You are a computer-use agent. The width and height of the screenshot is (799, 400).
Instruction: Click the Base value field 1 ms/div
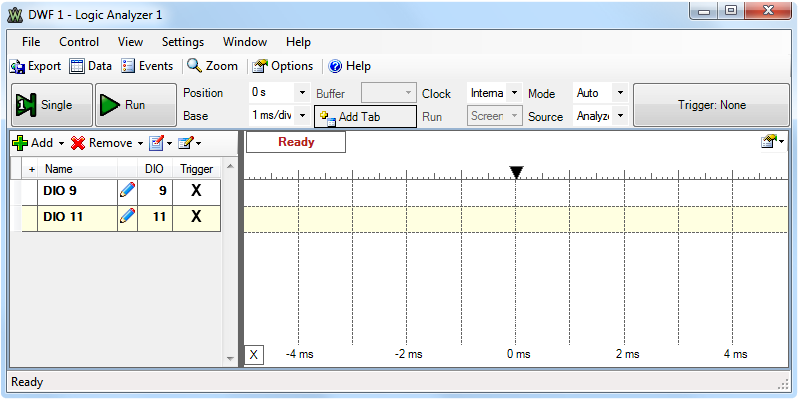[x=272, y=116]
